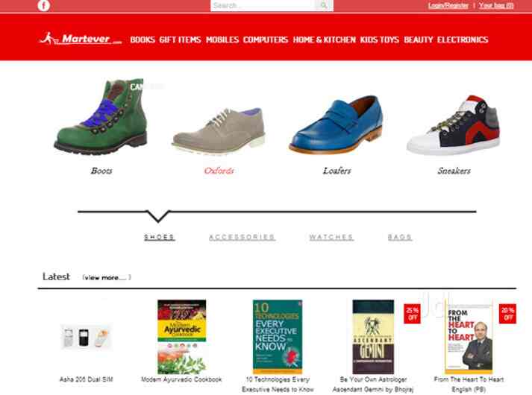The width and height of the screenshot is (532, 395).
Task: Open the Electronics menu
Action: pyautogui.click(x=463, y=39)
